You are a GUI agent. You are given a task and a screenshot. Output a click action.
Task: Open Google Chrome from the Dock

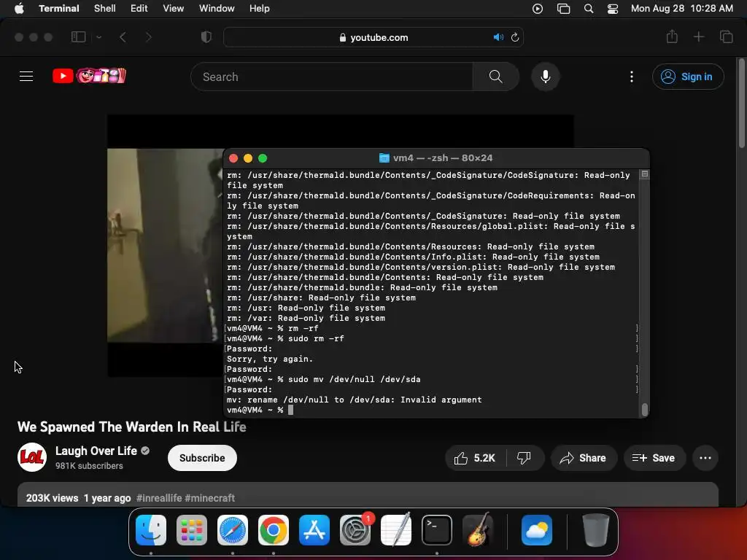click(x=274, y=530)
